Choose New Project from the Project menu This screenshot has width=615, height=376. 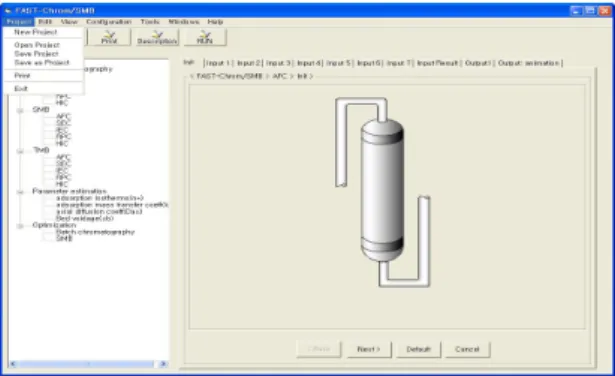point(36,32)
